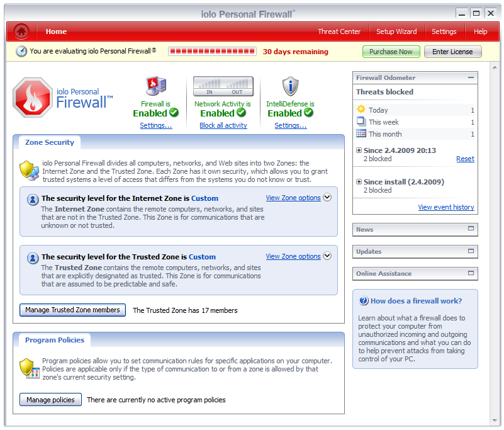Screen dimensions: 504x430
Task: Click the 'Today' row label
Action: coord(378,110)
